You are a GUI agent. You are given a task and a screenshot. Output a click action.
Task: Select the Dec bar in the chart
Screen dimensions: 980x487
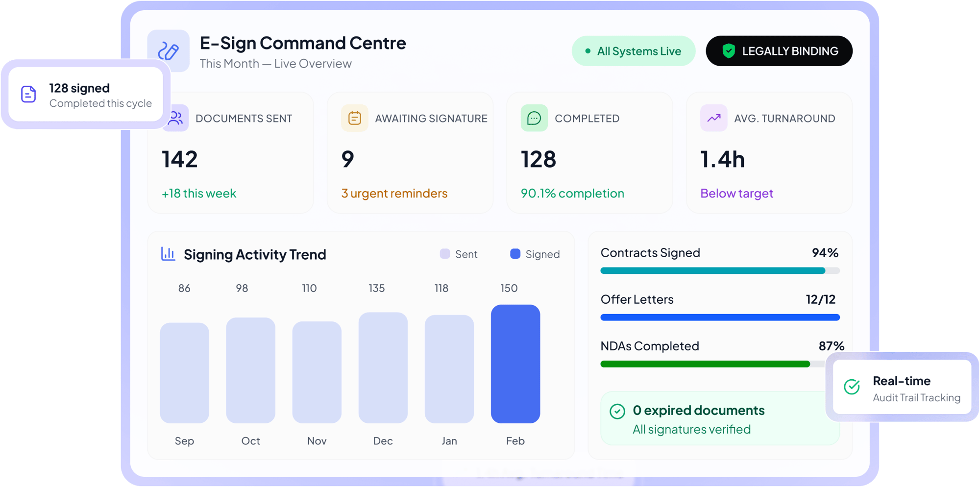click(x=383, y=367)
